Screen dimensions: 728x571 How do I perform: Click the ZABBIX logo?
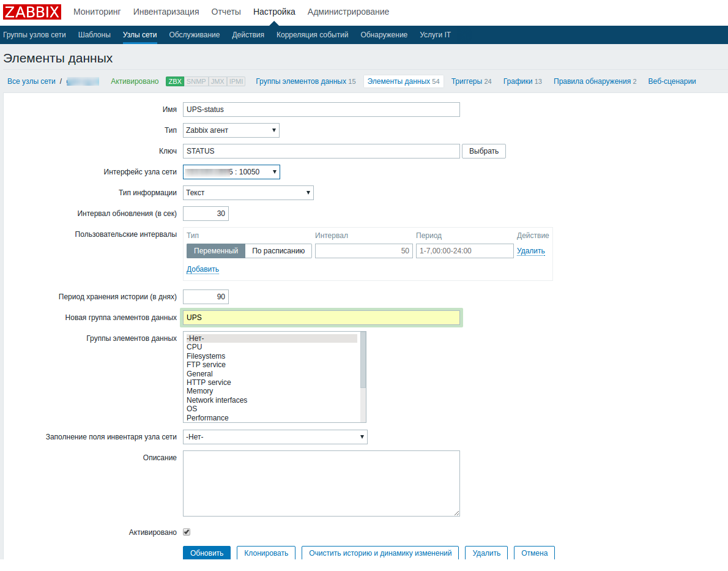32,12
